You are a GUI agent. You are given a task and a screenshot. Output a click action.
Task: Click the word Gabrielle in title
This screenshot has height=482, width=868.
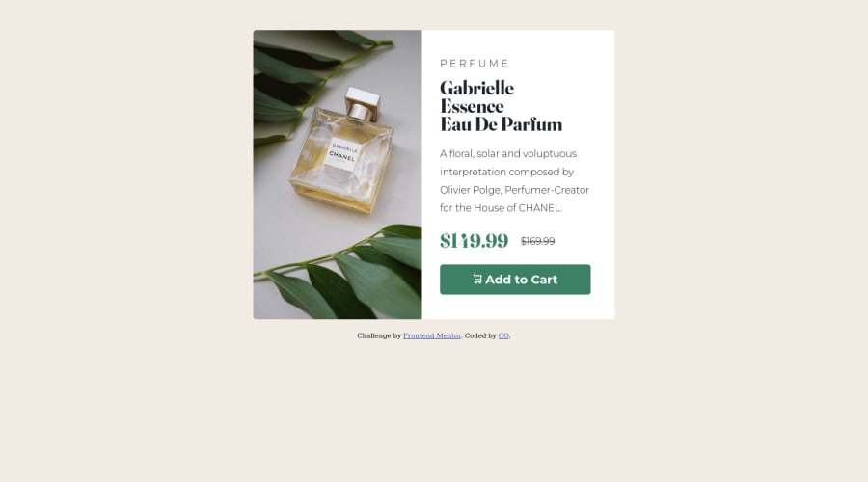click(x=476, y=88)
